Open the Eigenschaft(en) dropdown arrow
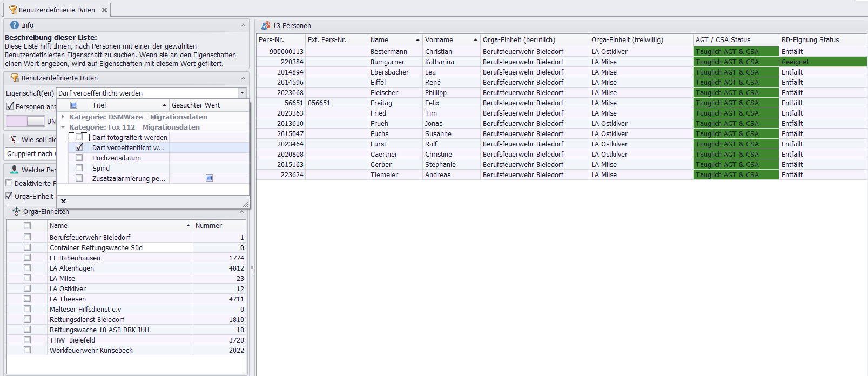Image resolution: width=868 pixels, height=376 pixels. click(x=243, y=93)
